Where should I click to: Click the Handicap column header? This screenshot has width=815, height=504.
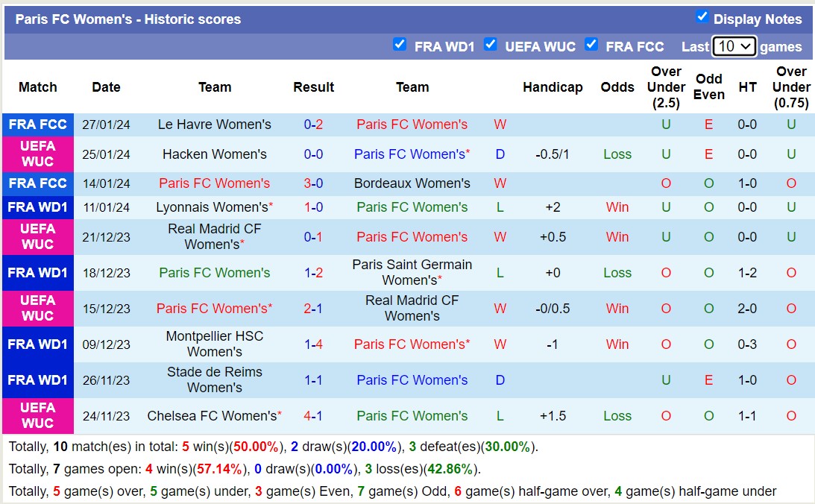[x=553, y=87]
